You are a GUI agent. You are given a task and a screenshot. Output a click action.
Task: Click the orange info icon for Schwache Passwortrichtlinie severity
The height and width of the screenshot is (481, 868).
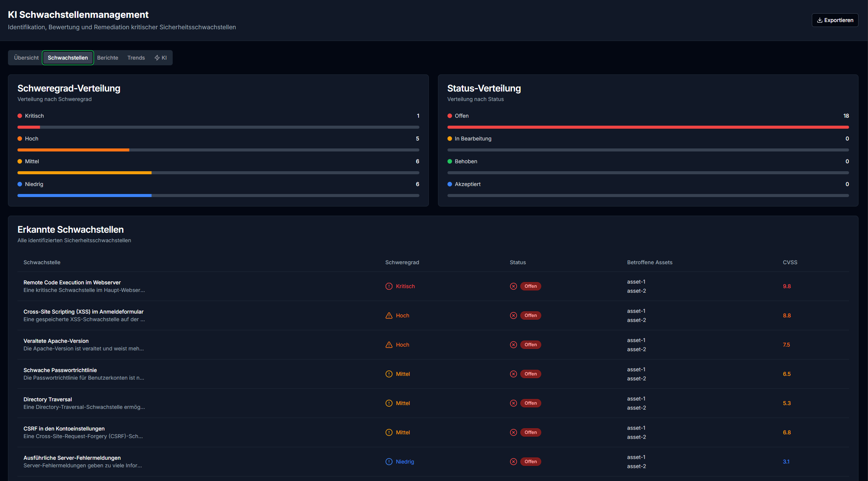pyautogui.click(x=389, y=374)
